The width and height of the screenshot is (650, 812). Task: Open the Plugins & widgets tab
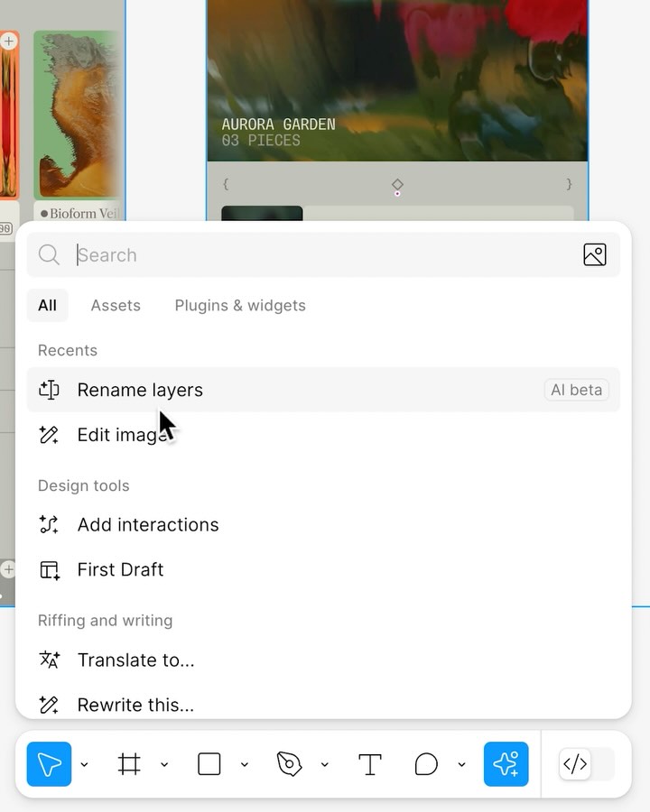(240, 306)
